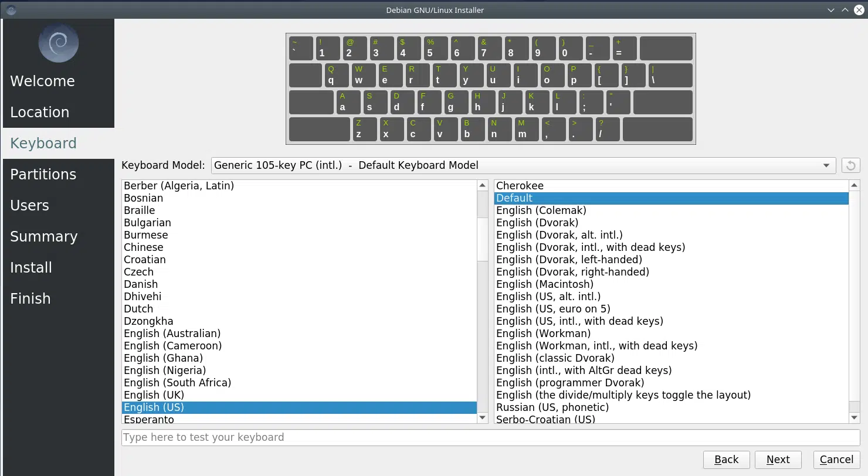
Task: Pick the Bulgarian layout
Action: tap(299, 223)
